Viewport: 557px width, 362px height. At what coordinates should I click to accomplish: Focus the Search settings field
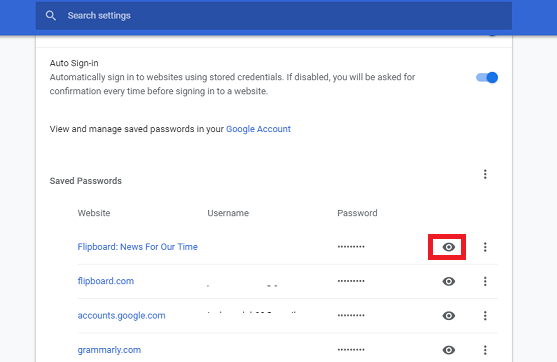(274, 16)
